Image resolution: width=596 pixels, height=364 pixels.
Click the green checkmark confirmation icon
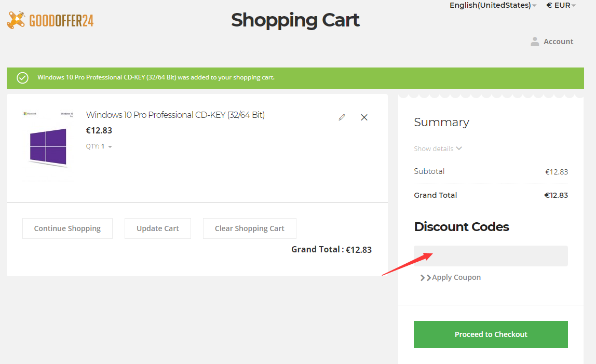click(x=22, y=77)
